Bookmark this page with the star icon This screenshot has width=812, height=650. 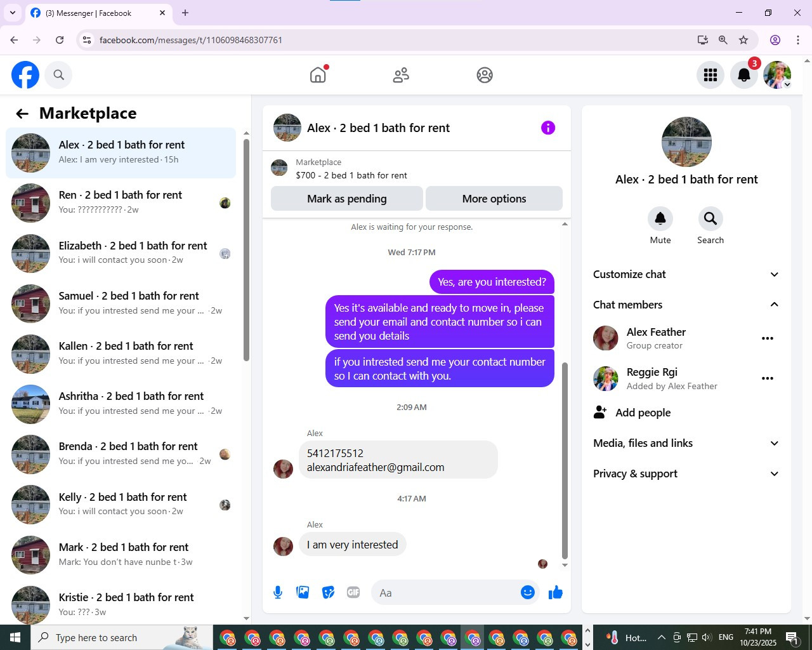coord(743,40)
